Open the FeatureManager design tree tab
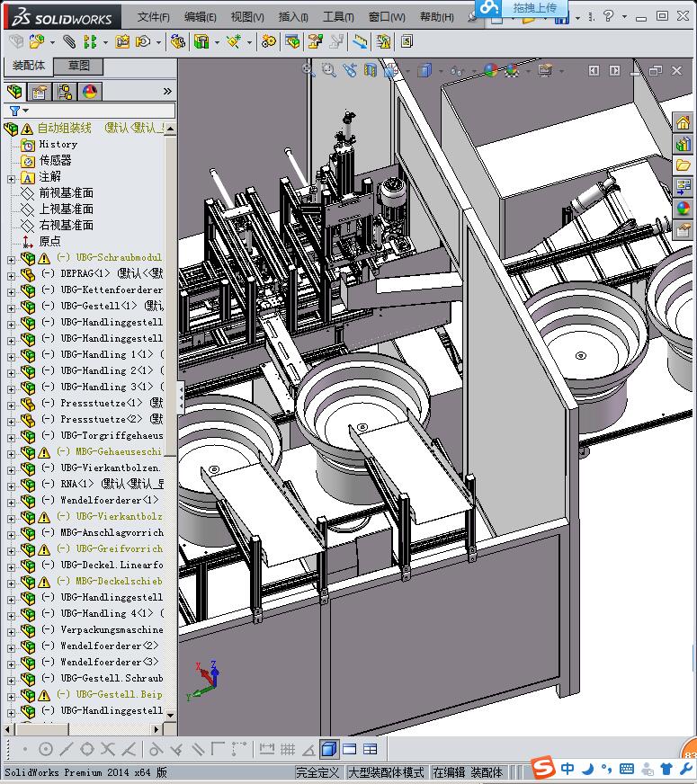The height and width of the screenshot is (784, 697). coord(14,92)
